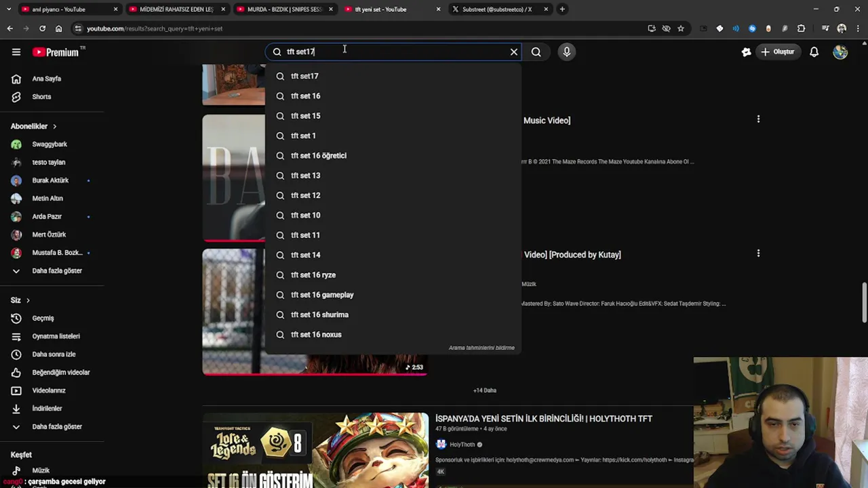Open a new browser tab
Screen dimensions: 868x488
[562, 9]
